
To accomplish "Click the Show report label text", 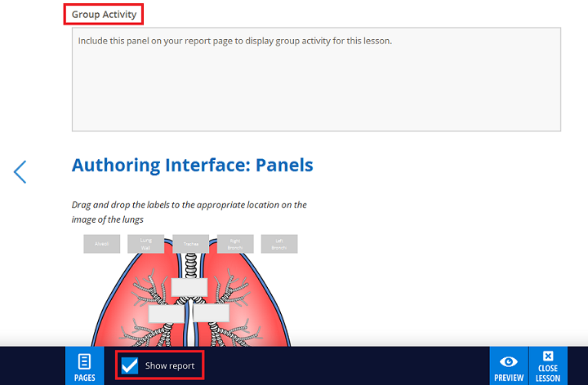I will pos(170,366).
